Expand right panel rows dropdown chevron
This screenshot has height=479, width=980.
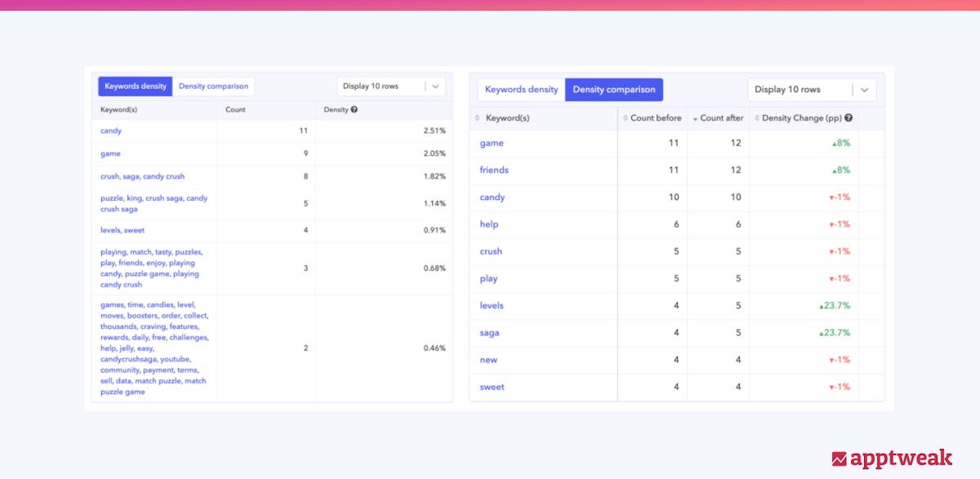coord(865,90)
